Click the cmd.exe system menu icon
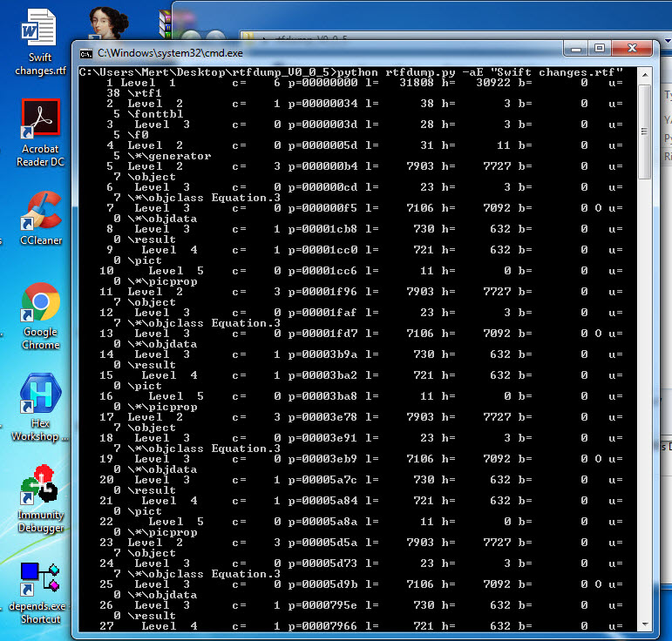The height and width of the screenshot is (641, 672). tap(87, 53)
